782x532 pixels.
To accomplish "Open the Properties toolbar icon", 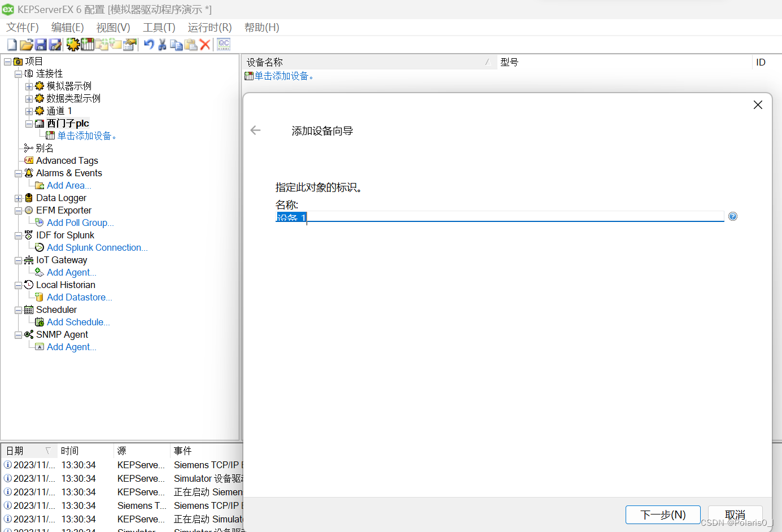I will click(x=130, y=45).
